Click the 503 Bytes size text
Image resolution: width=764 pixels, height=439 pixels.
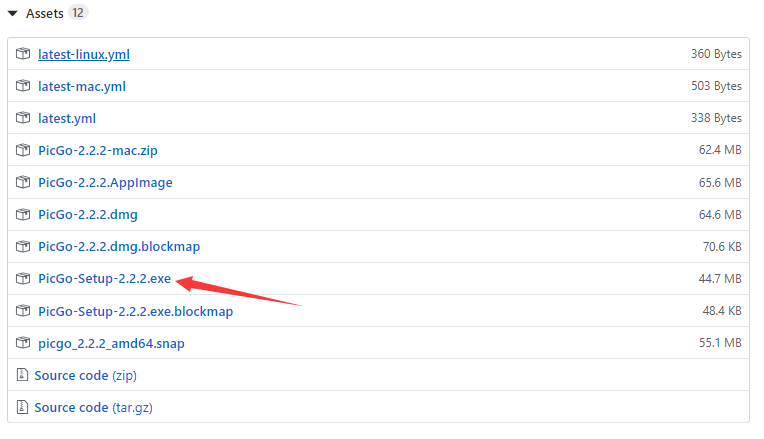716,86
